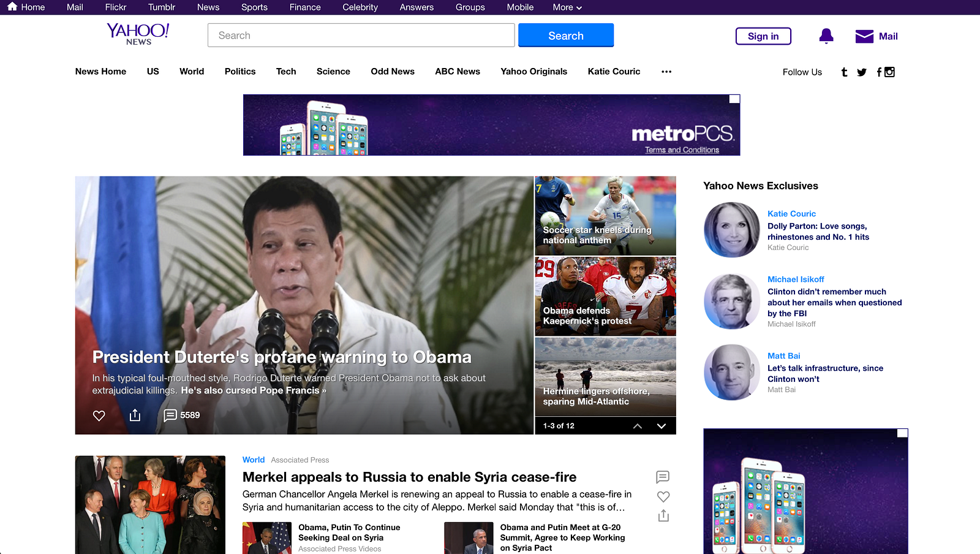
Task: Go to Groups in top bar
Action: 470,7
